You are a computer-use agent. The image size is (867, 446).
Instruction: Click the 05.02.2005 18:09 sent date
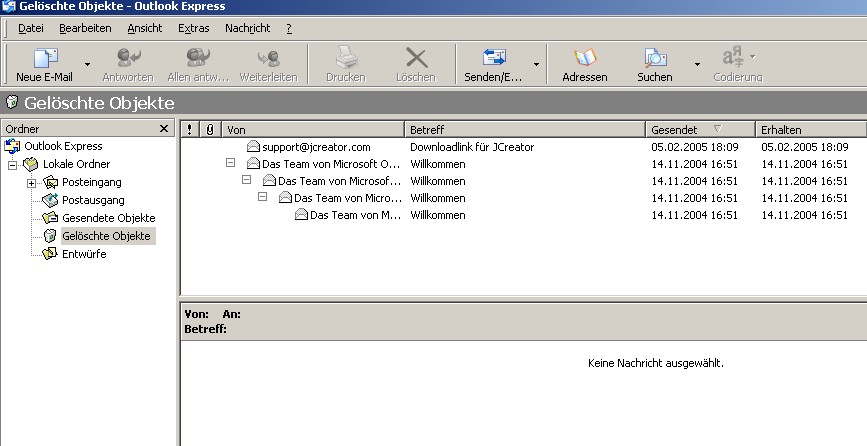(694, 147)
